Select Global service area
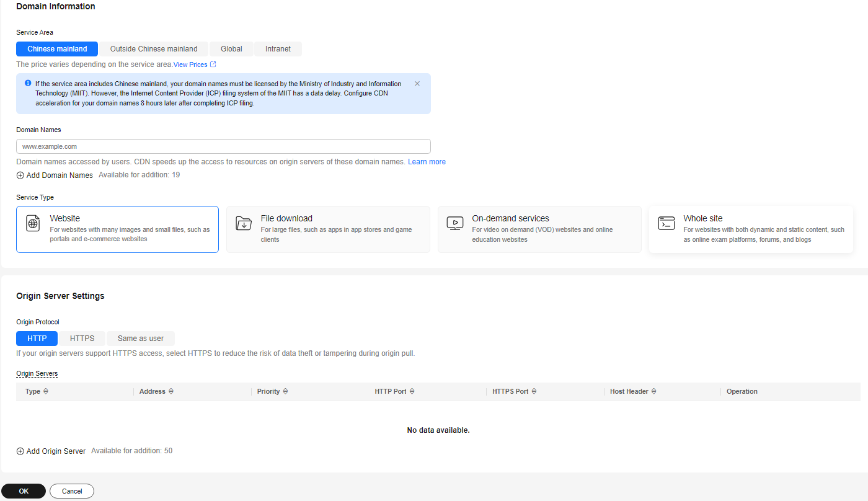 click(x=231, y=49)
